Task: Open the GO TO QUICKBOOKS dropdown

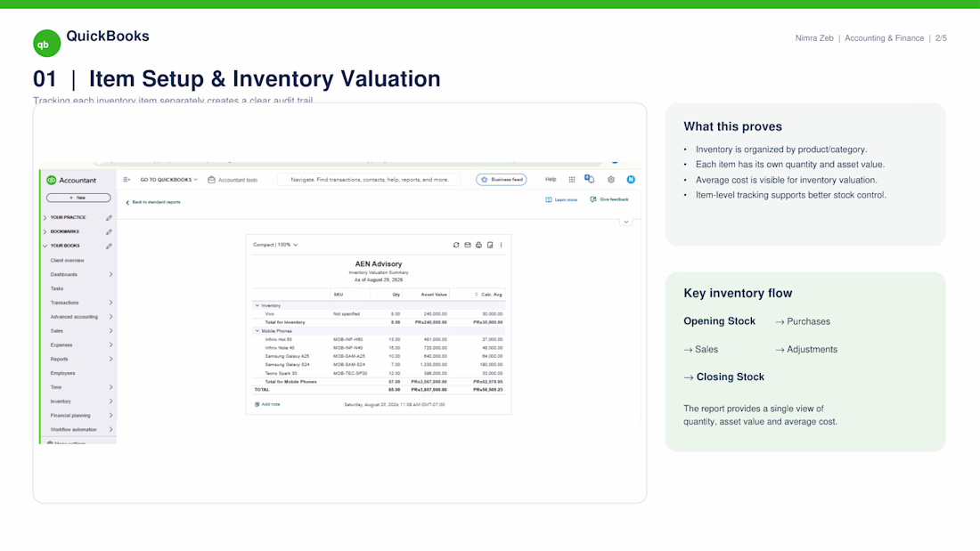Action: [168, 179]
